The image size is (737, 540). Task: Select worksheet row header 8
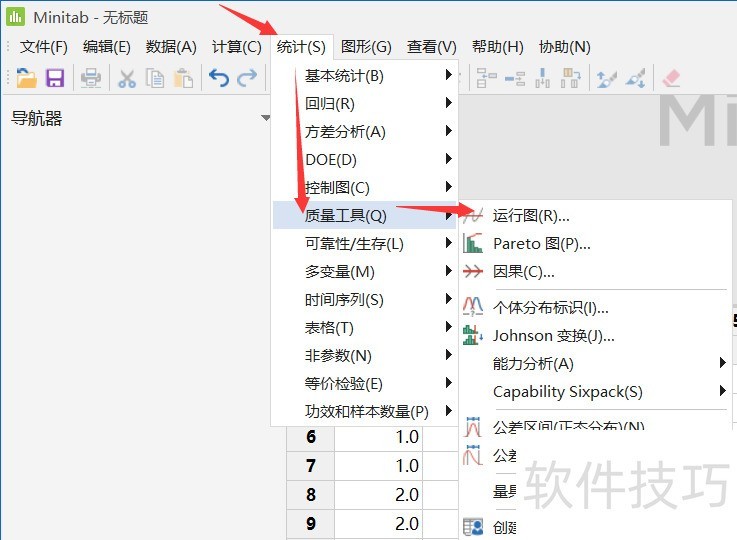point(311,494)
